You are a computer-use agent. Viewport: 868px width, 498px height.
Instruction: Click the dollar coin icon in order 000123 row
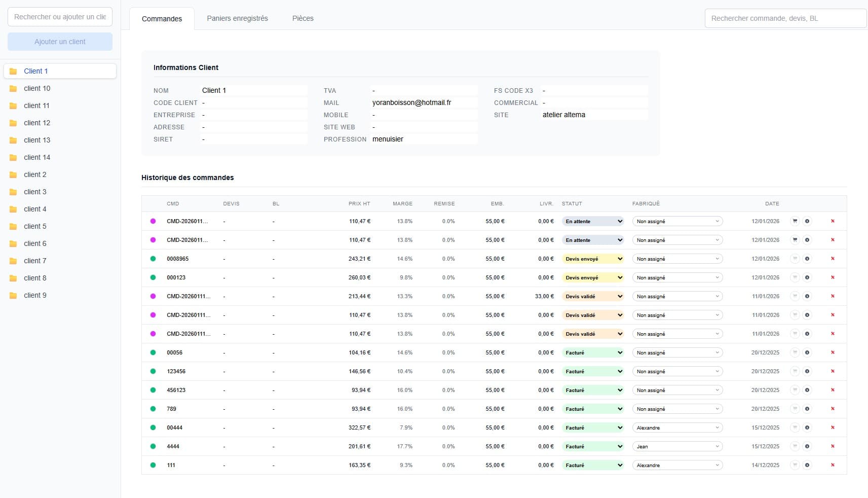807,277
